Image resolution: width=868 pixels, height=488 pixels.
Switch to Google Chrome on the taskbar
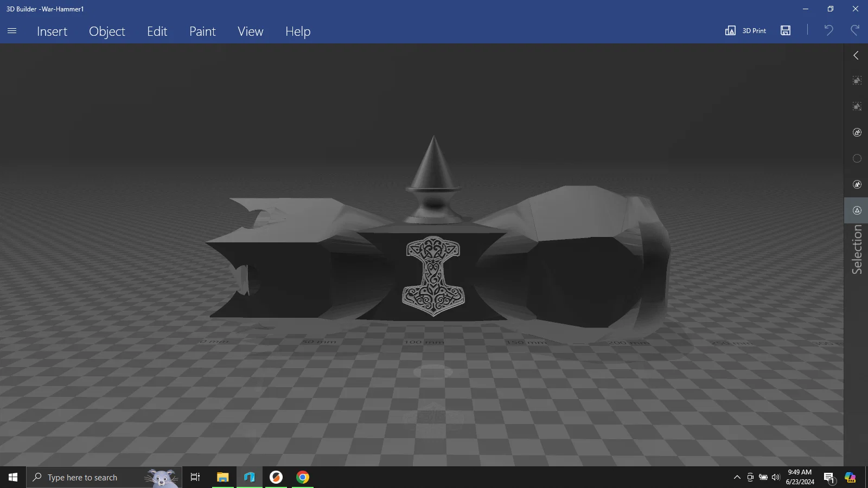click(303, 477)
